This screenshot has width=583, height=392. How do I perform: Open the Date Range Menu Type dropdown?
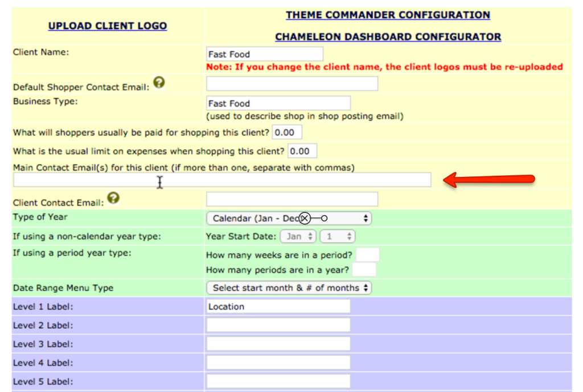[289, 288]
